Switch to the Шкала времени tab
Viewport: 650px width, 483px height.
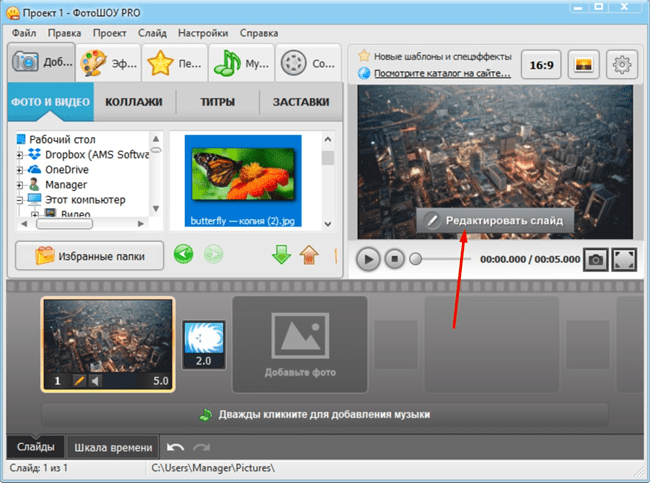tap(113, 448)
